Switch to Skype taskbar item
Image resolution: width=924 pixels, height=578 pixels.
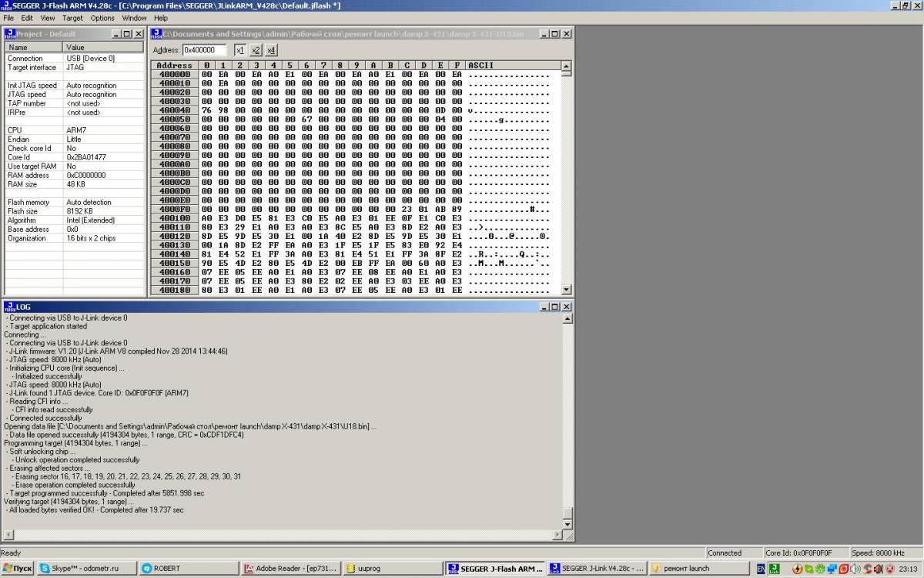pyautogui.click(x=87, y=569)
